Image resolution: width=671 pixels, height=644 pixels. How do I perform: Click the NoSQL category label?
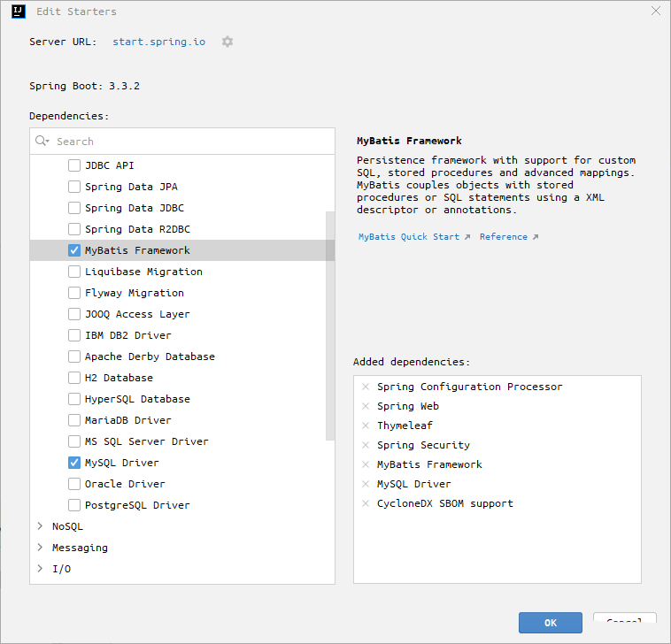pyautogui.click(x=67, y=526)
